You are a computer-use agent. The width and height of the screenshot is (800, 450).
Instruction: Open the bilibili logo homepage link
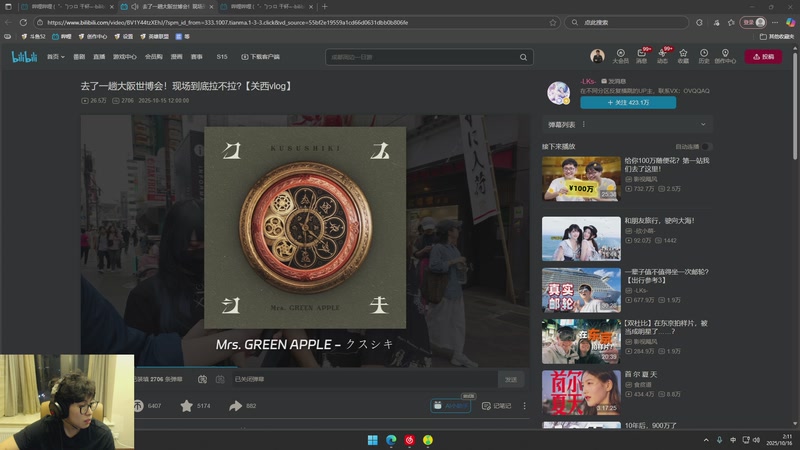pos(24,57)
